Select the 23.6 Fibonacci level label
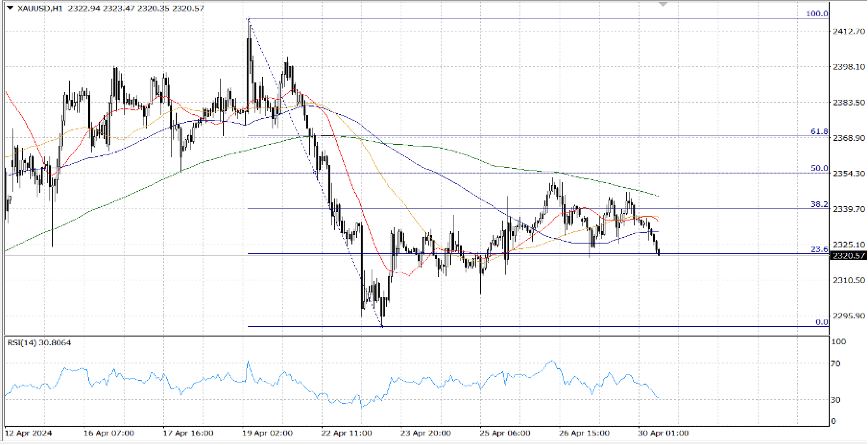Image resolution: width=868 pixels, height=445 pixels. point(819,249)
